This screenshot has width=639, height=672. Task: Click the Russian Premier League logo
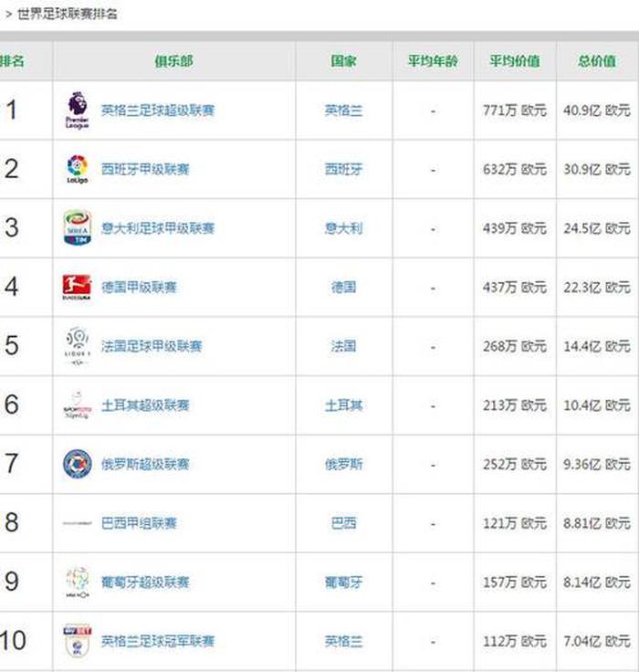pyautogui.click(x=78, y=464)
